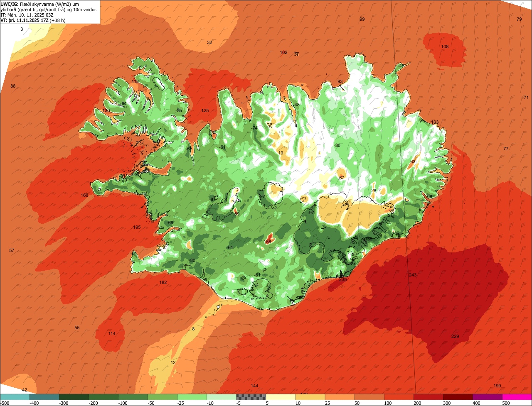The image size is (532, 406).
Task: Click the value 42 in the bottom left corner
Action: [x=25, y=390]
